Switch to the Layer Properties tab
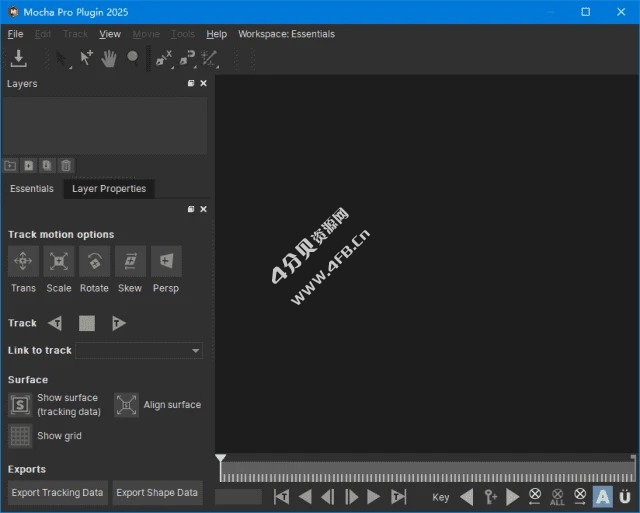 [109, 189]
